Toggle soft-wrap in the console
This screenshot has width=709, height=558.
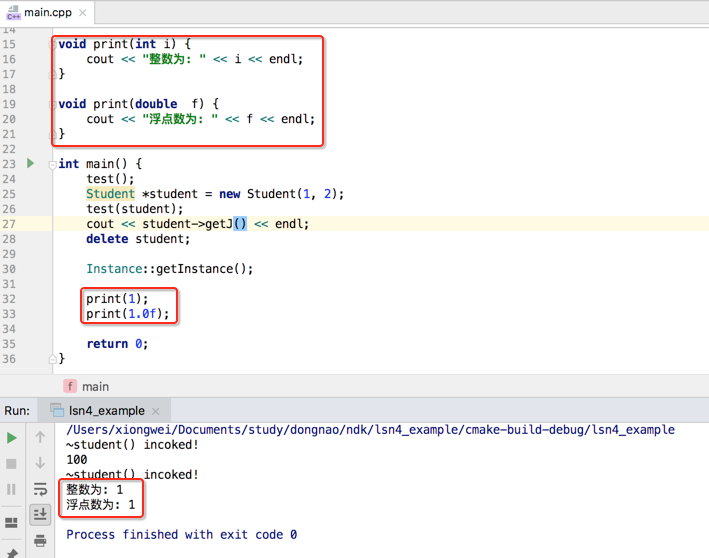point(40,489)
